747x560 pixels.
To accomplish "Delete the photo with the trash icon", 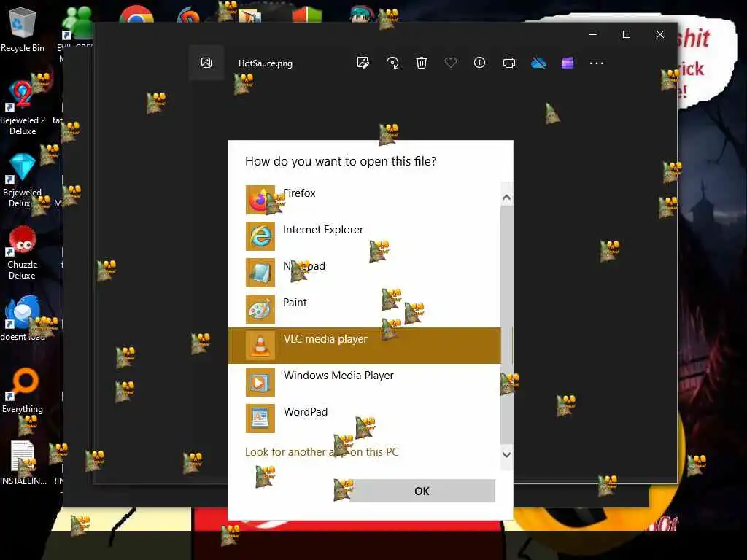I will tap(422, 63).
